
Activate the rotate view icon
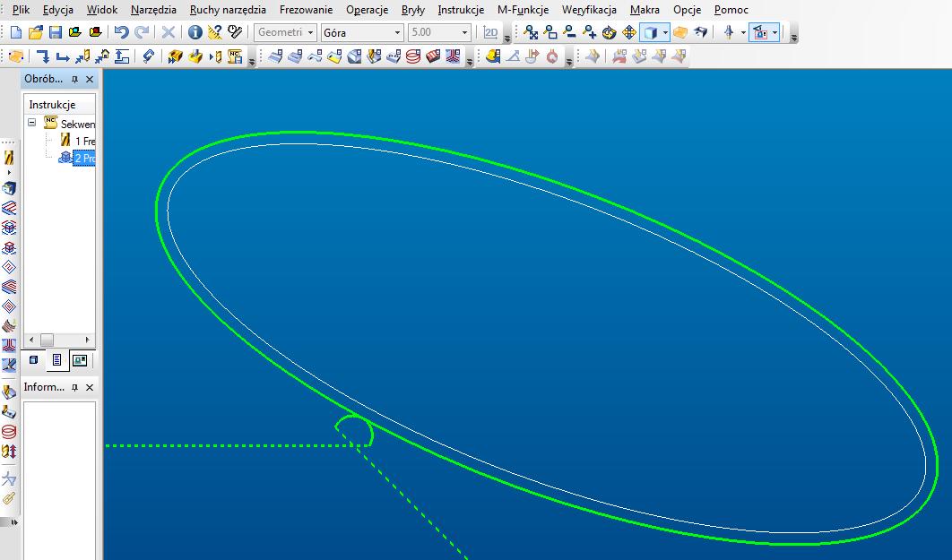tap(609, 33)
